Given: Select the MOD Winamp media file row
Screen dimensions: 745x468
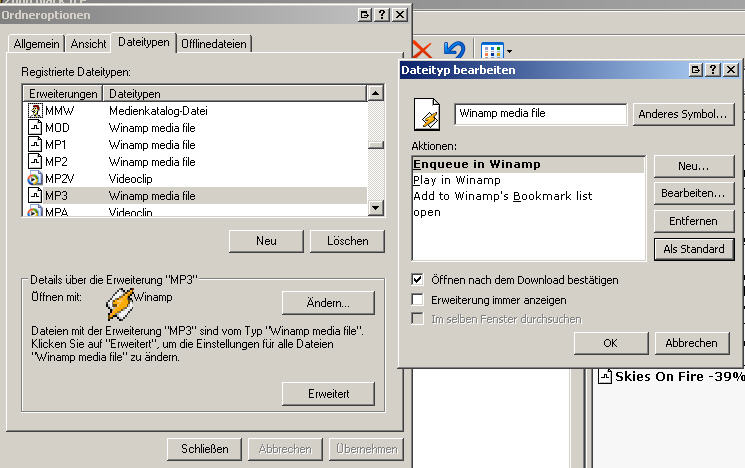Looking at the screenshot, I should tap(195, 128).
